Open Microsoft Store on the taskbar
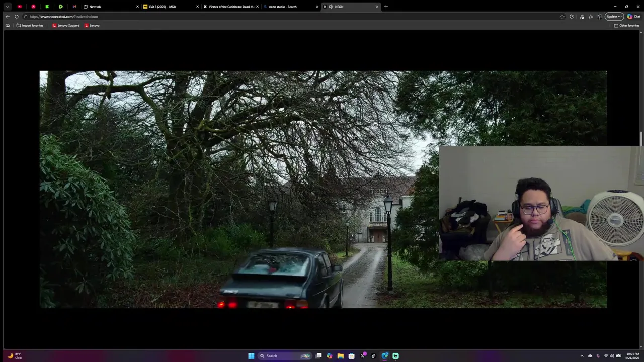Image resolution: width=644 pixels, height=362 pixels. click(x=351, y=356)
